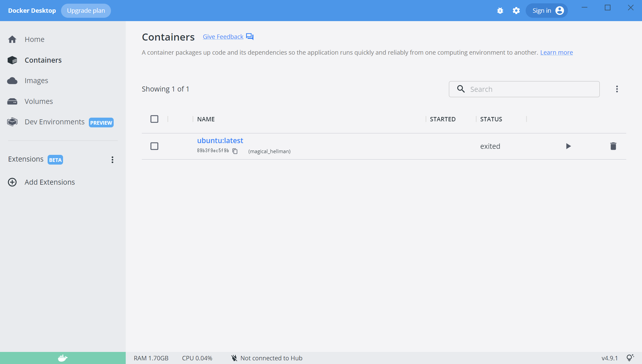Viewport: 642px width, 364px height.
Task: Open the ubuntu:latest container link
Action: [x=220, y=140]
